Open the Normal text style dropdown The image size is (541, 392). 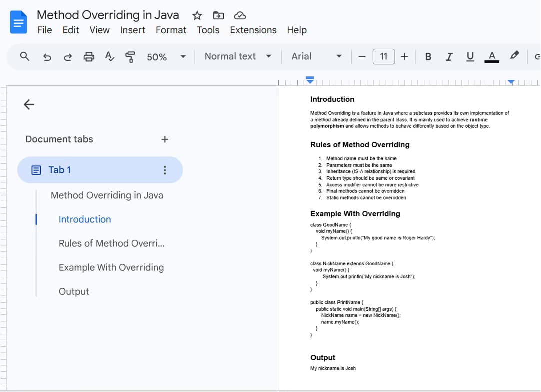[238, 56]
